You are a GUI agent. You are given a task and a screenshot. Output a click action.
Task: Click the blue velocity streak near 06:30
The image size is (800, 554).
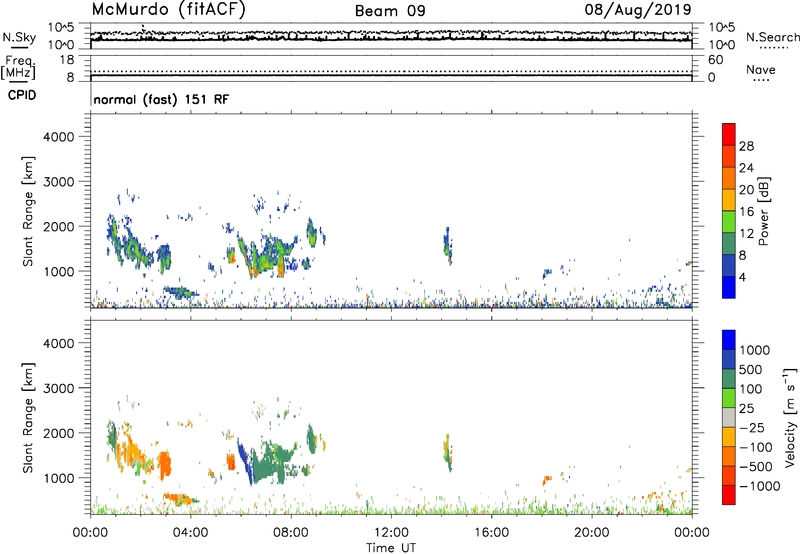[245, 462]
